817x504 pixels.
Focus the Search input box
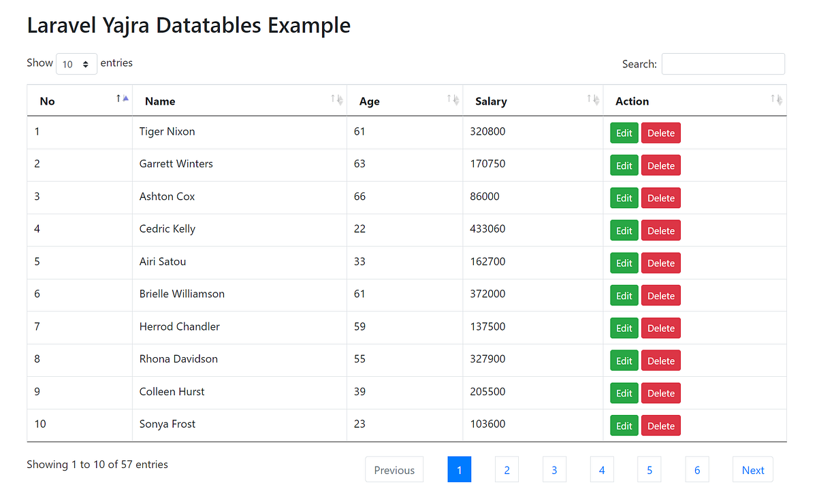[723, 64]
